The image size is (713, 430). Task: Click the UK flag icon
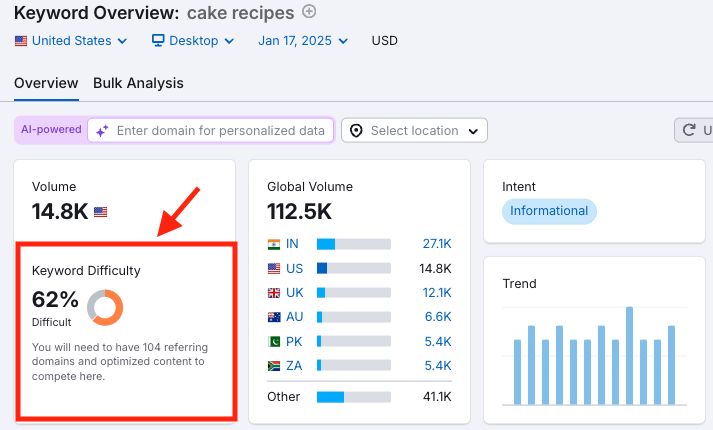coord(274,293)
